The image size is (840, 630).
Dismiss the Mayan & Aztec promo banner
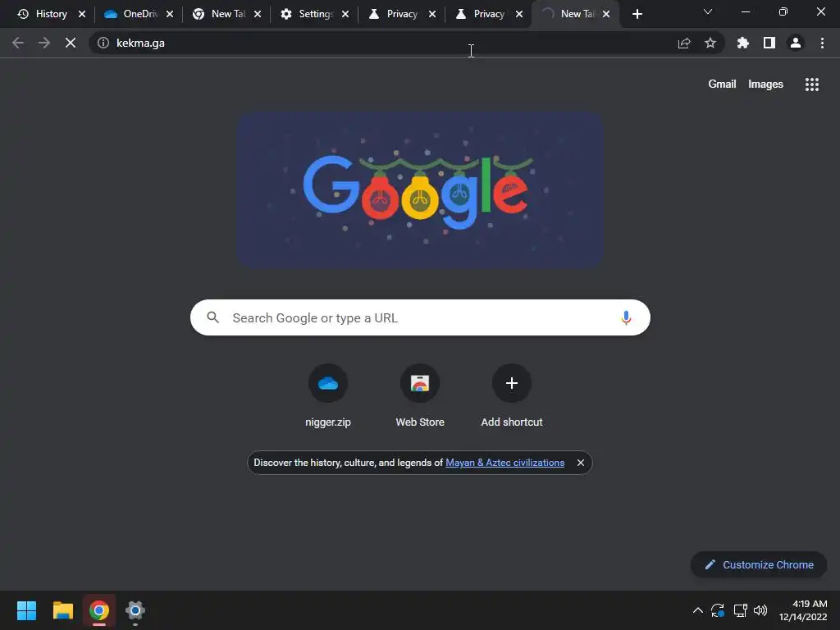tap(580, 463)
